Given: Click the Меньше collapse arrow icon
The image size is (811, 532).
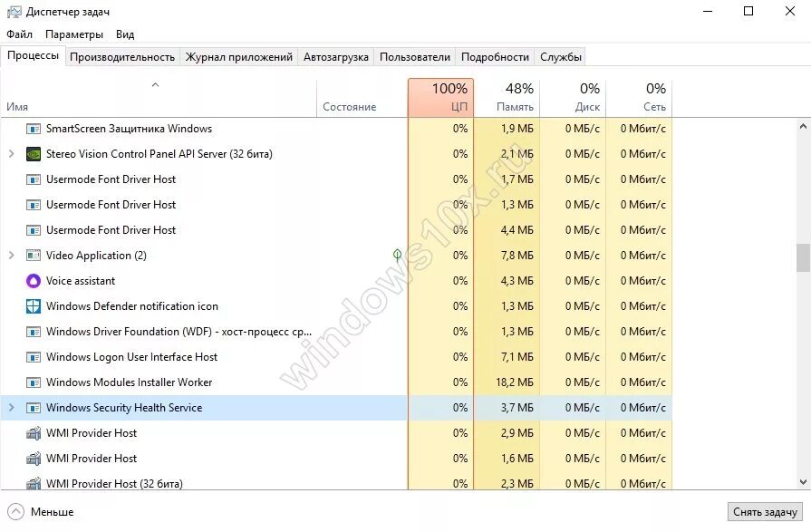Looking at the screenshot, I should click(x=16, y=512).
